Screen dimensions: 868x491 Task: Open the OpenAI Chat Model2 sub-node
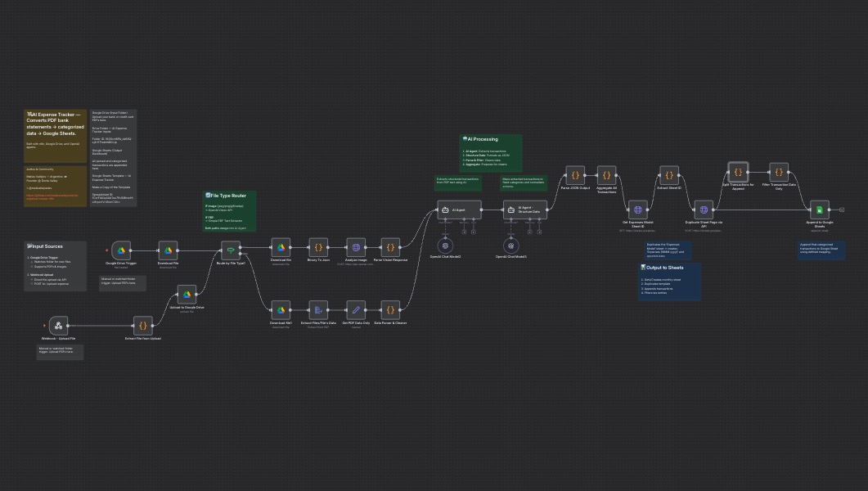click(445, 245)
